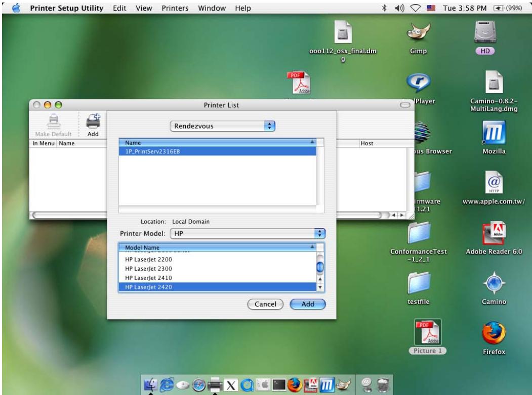Image resolution: width=532 pixels, height=395 pixels.
Task: Select HP LaserJet 2200 model
Action: [218, 259]
